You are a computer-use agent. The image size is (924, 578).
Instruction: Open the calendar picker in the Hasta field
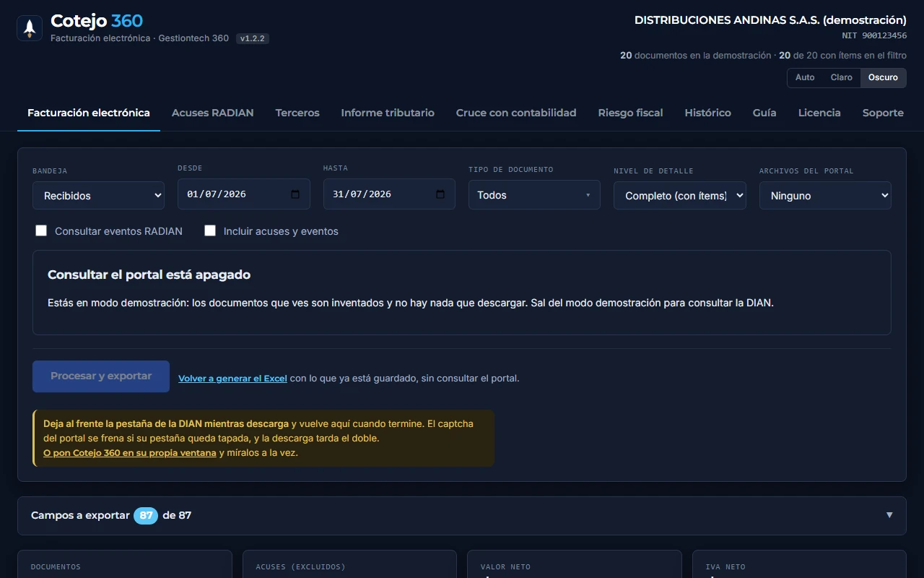[x=440, y=194]
